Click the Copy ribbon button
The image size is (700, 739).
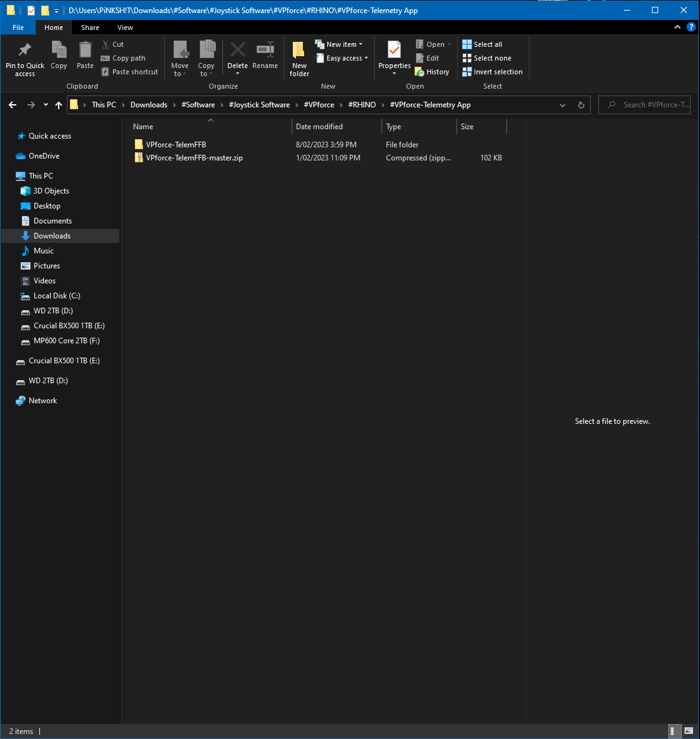[59, 56]
